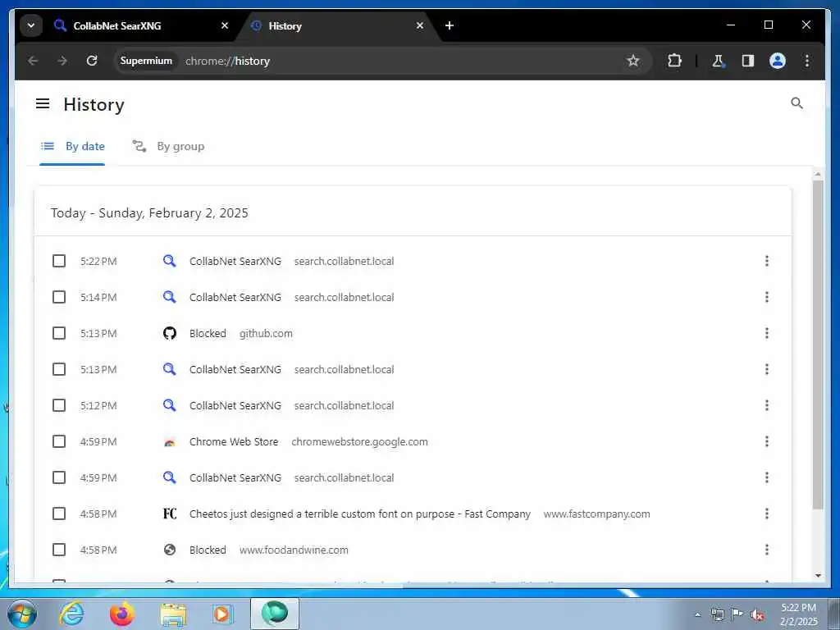This screenshot has height=630, width=840.
Task: Open more actions for 5:22 PM entry
Action: pyautogui.click(x=767, y=261)
